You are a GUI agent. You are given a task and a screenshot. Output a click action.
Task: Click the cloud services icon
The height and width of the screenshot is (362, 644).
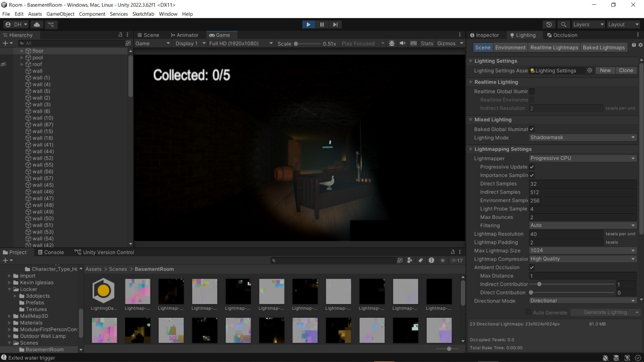(37, 25)
